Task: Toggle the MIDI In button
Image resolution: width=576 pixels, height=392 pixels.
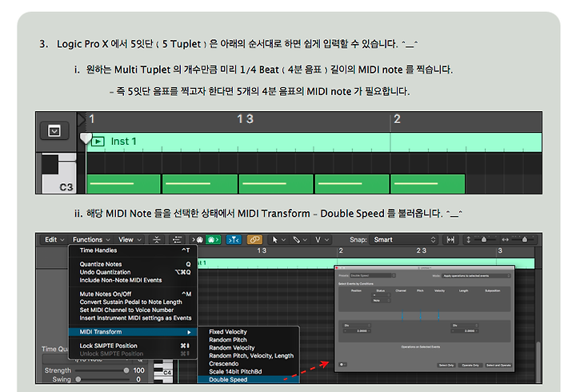Action: coord(198,239)
